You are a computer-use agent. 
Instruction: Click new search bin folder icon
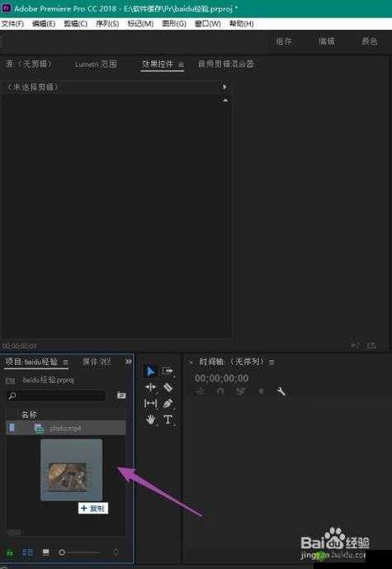click(x=121, y=396)
